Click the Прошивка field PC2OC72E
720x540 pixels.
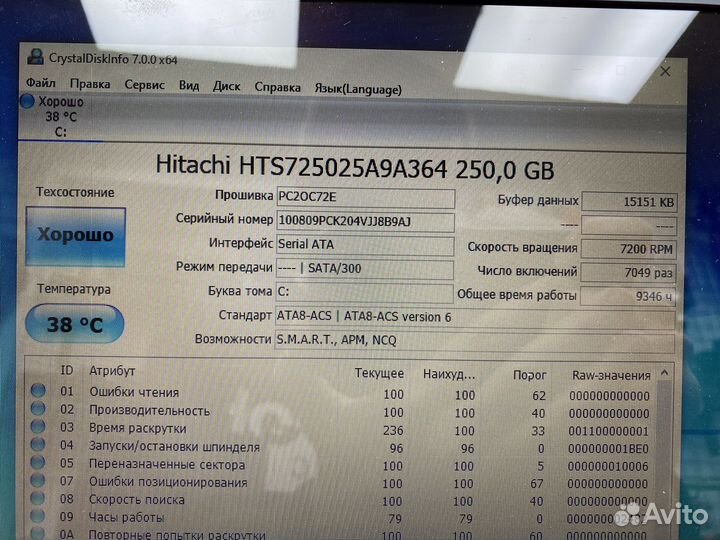[x=366, y=198]
